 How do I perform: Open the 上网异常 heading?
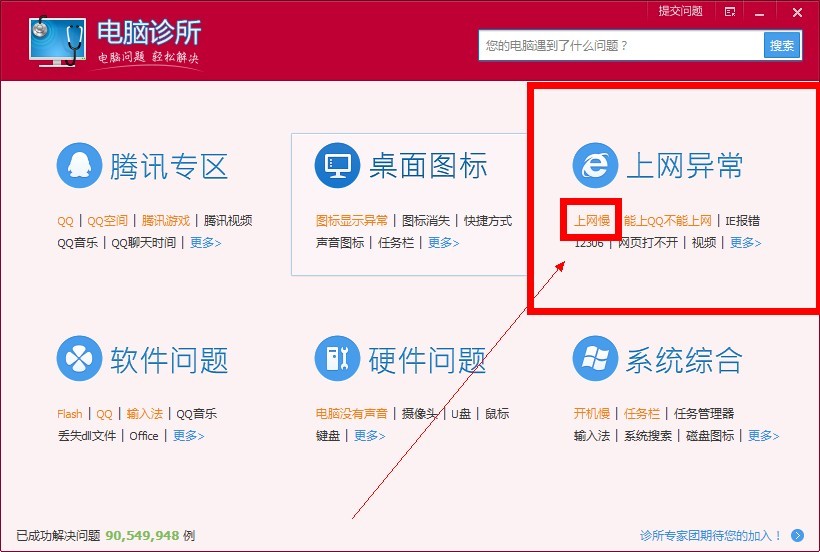685,166
